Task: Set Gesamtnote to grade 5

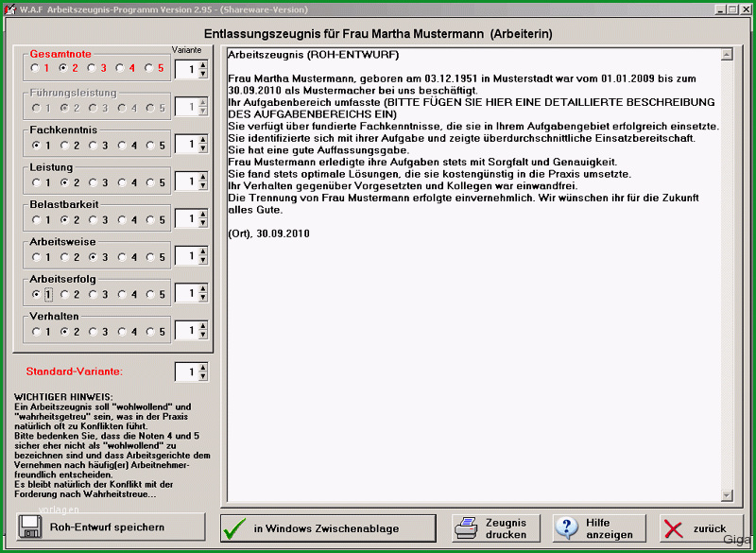Action: (149, 68)
